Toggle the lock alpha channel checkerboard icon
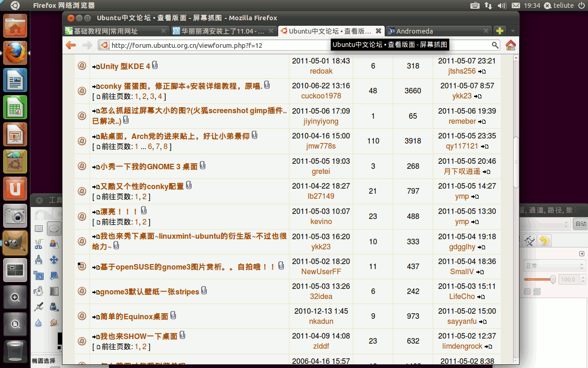Image resolution: width=588 pixels, height=368 pixels. (x=537, y=292)
